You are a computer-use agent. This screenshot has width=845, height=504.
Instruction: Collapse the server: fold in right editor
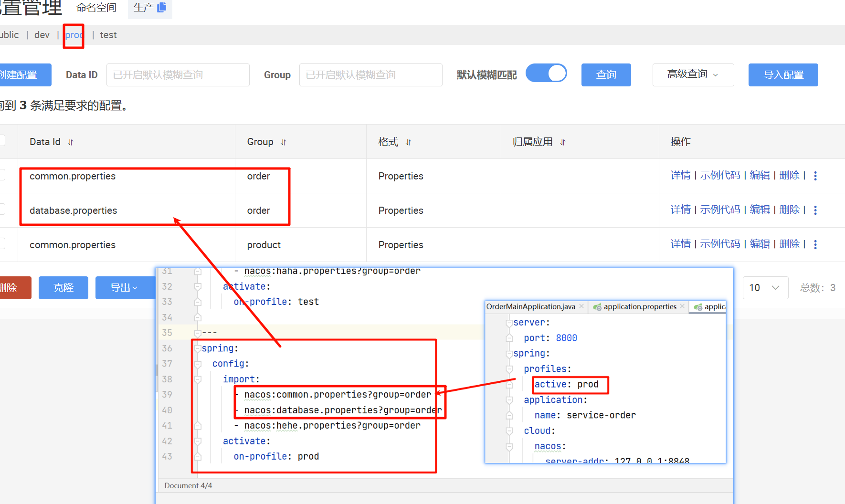tap(509, 323)
